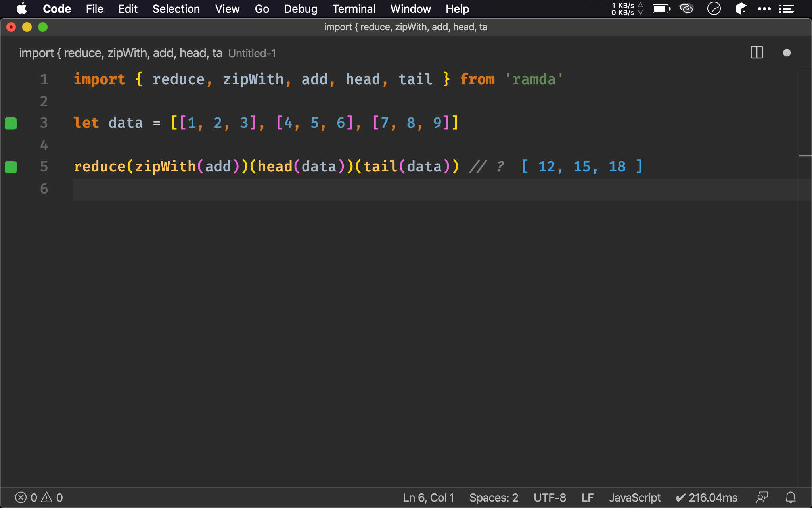The image size is (812, 508).
Task: Click line number 2 in the gutter
Action: coord(44,101)
